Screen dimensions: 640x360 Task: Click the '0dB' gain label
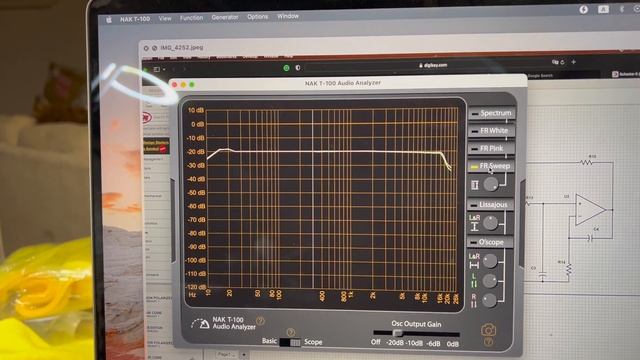453,344
